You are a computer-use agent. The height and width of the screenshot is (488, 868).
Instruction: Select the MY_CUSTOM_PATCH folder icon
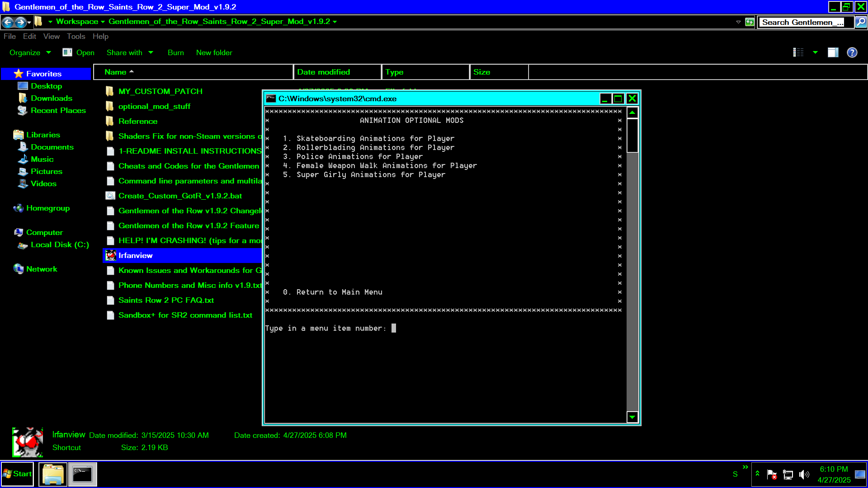click(110, 91)
